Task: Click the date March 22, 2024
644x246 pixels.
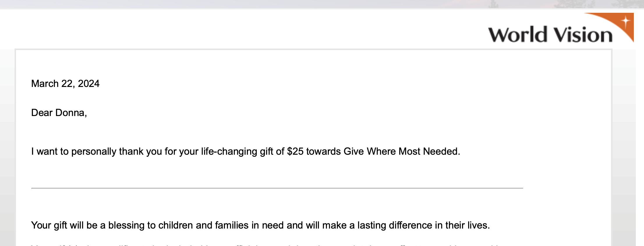Action: pyautogui.click(x=65, y=84)
